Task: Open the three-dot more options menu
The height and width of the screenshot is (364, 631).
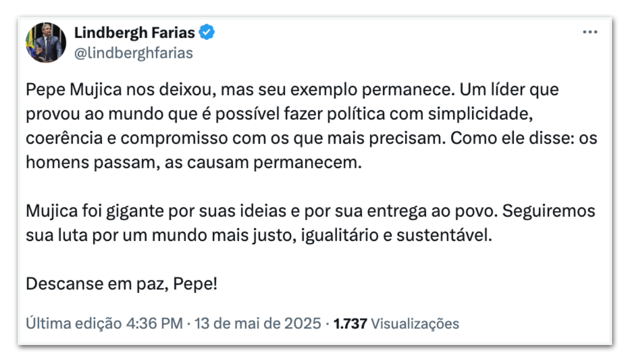Action: pos(590,33)
